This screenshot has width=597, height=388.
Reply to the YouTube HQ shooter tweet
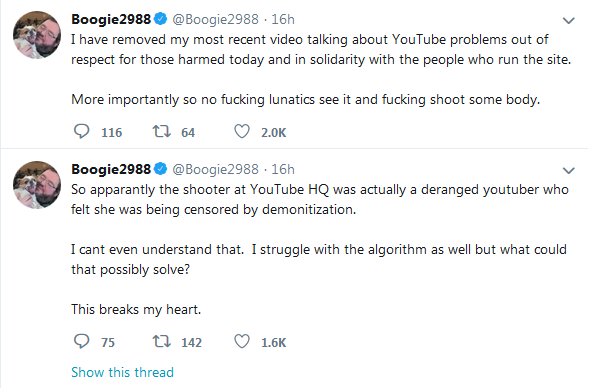[x=81, y=341]
